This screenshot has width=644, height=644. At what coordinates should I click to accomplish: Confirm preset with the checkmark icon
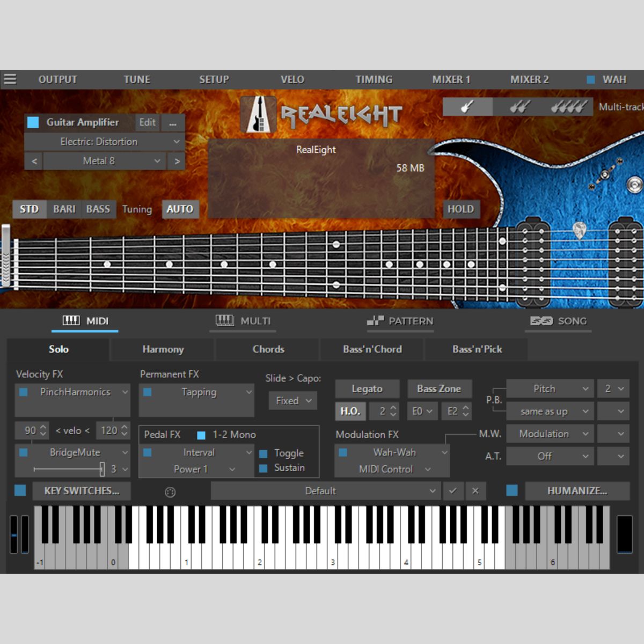coord(453,491)
